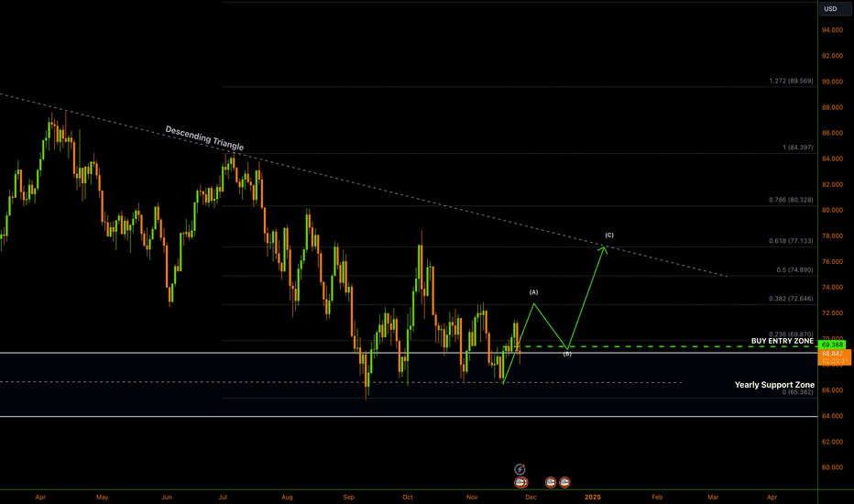This screenshot has width=854, height=504.
Task: Click the 0 (65.382) Fibonacci label
Action: (x=798, y=392)
